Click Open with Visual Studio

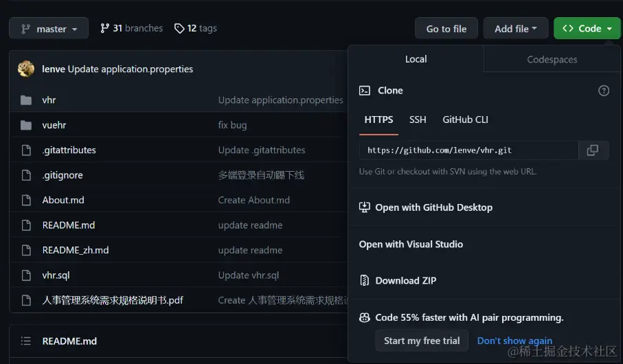click(x=411, y=244)
